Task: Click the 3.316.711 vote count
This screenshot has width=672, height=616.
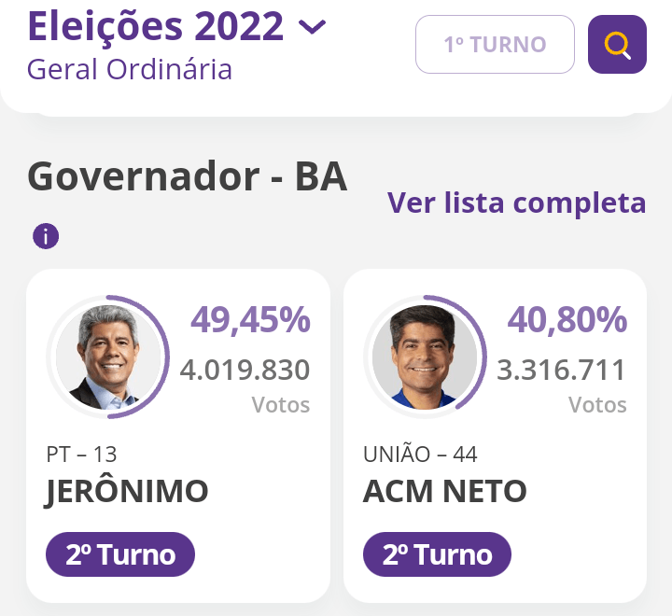Action: click(562, 371)
